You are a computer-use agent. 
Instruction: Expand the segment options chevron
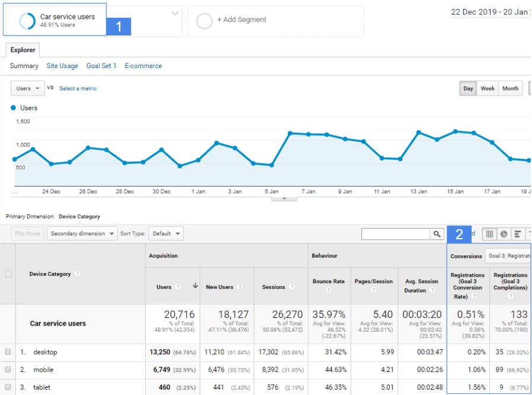175,14
